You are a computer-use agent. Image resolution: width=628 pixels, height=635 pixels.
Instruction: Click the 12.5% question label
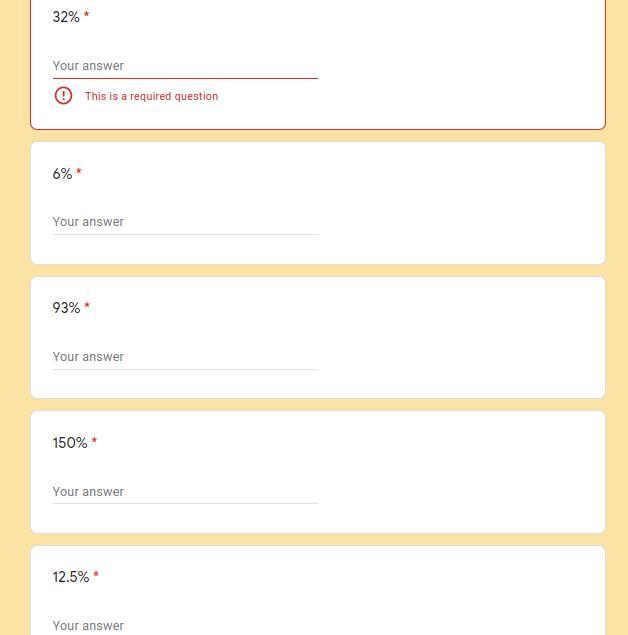71,577
